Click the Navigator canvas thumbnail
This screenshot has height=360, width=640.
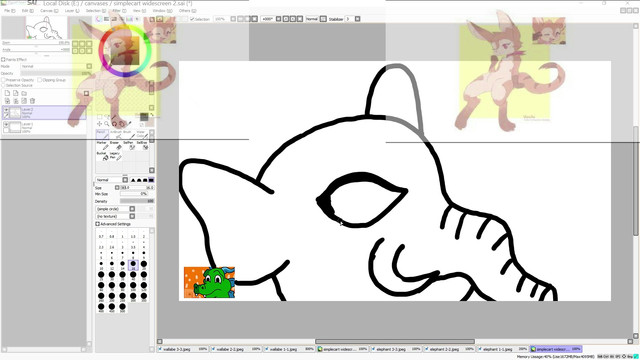pyautogui.click(x=46, y=28)
